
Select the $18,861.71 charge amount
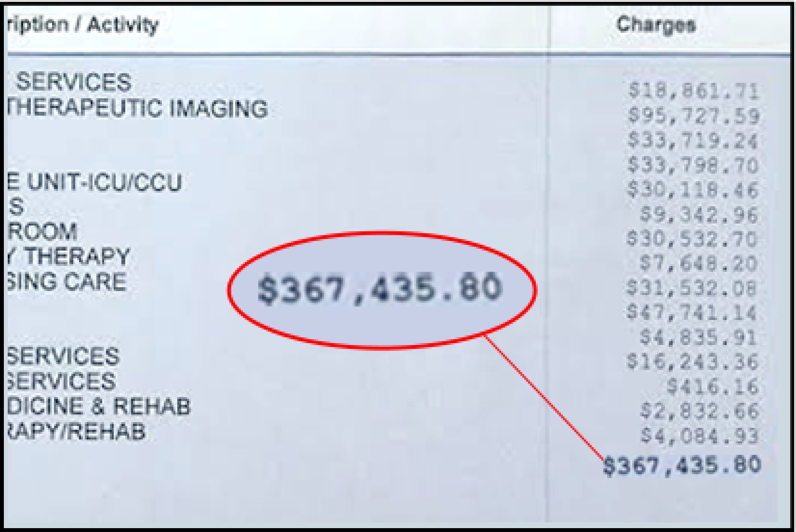click(x=694, y=91)
